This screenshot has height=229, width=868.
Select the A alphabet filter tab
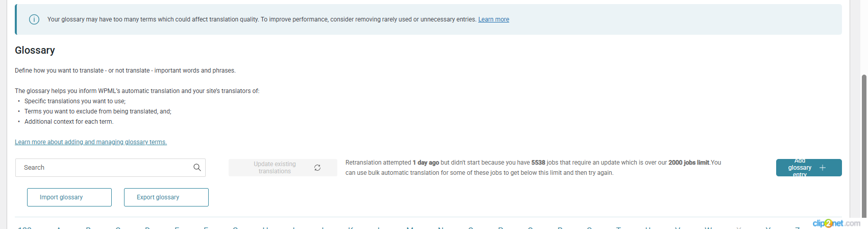click(x=59, y=227)
